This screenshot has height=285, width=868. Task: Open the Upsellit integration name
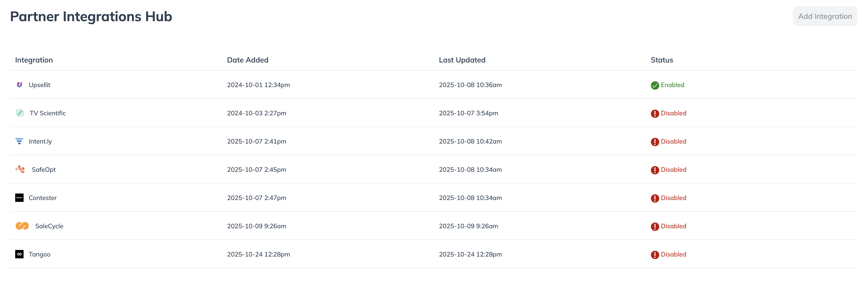click(40, 85)
